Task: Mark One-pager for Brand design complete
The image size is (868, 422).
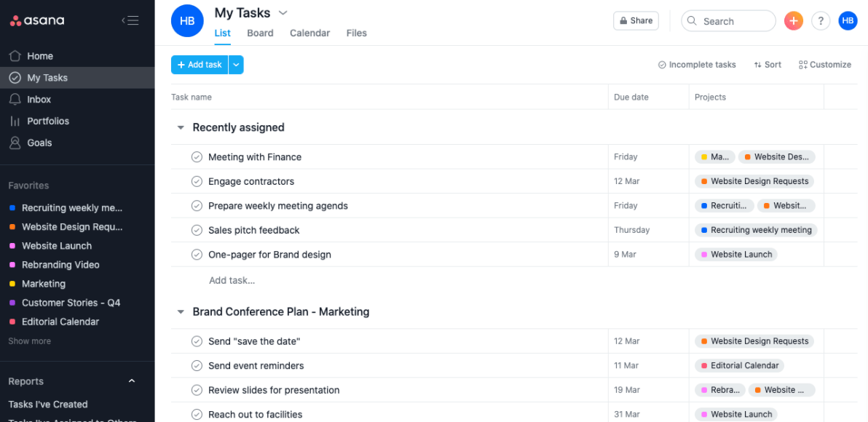Action: pos(197,255)
